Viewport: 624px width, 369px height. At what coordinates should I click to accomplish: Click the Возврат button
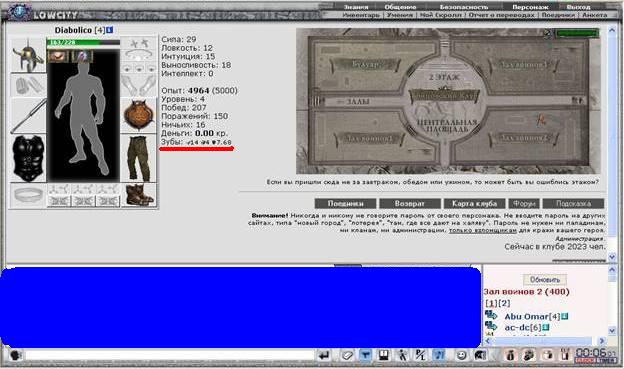pyautogui.click(x=410, y=203)
